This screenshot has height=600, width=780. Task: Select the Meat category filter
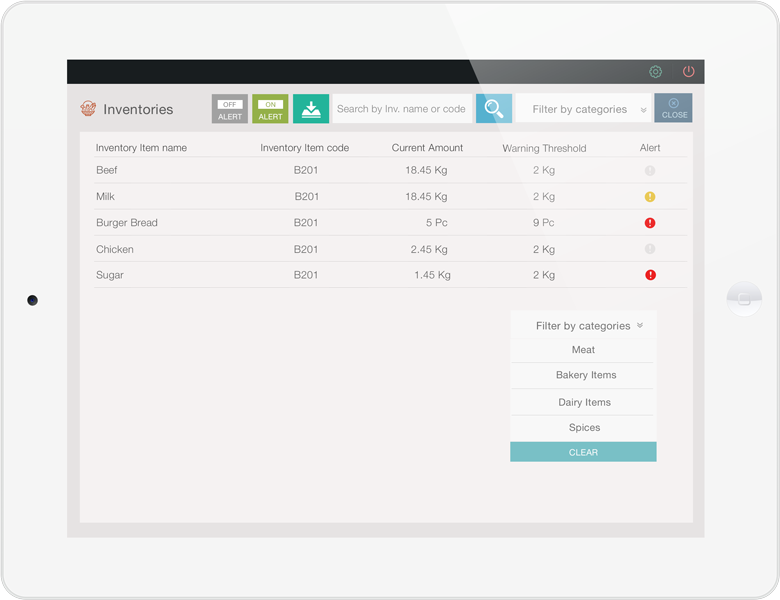(x=583, y=350)
